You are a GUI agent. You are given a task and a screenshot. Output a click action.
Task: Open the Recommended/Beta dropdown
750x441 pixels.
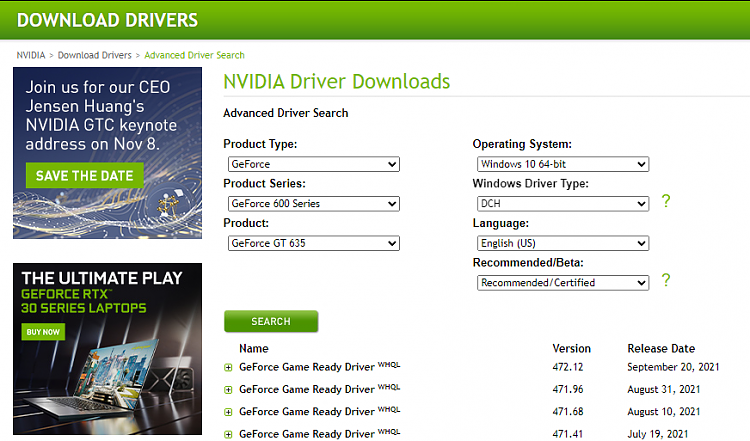[x=563, y=283]
